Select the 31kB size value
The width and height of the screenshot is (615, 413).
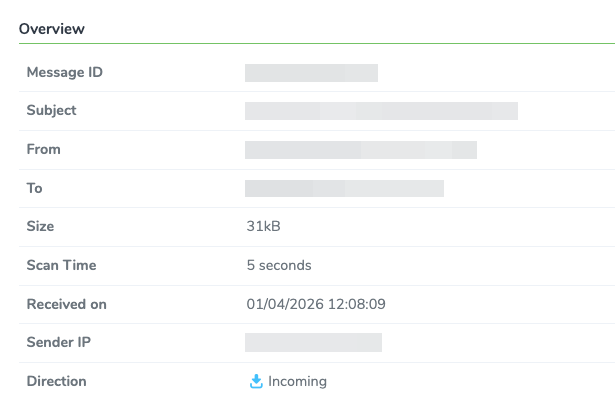263,226
